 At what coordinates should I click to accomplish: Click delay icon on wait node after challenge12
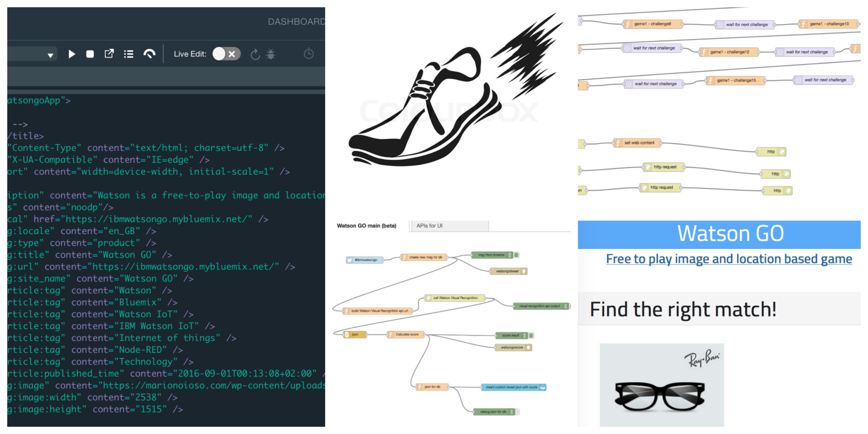779,52
